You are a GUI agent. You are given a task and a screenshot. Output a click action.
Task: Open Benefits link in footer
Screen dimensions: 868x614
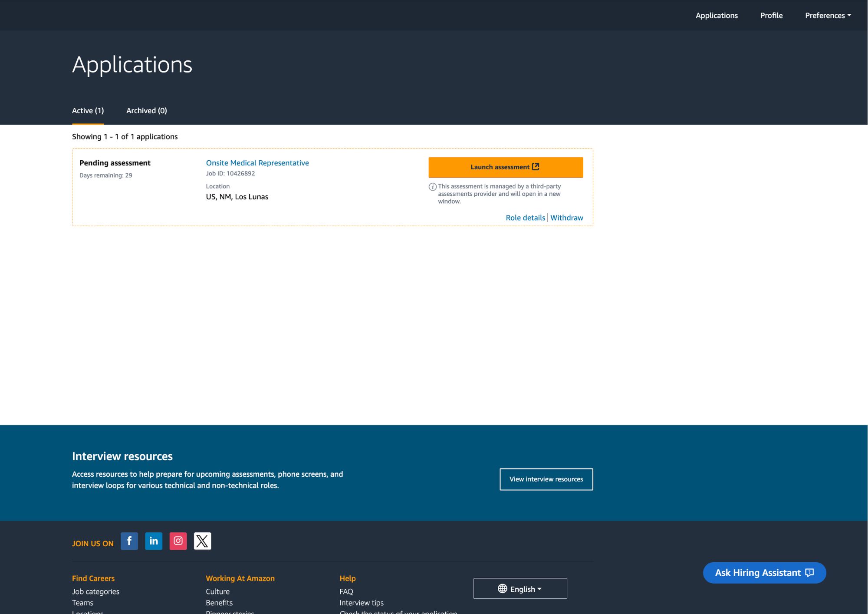coord(219,603)
